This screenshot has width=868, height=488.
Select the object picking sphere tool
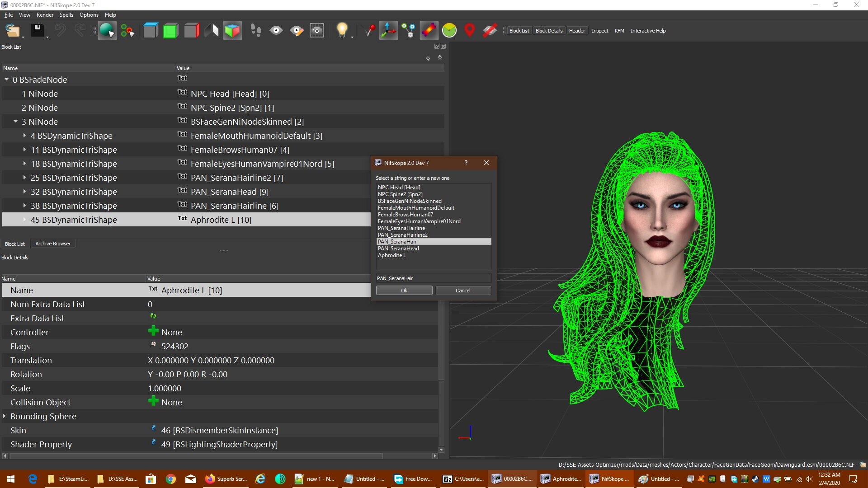[107, 31]
